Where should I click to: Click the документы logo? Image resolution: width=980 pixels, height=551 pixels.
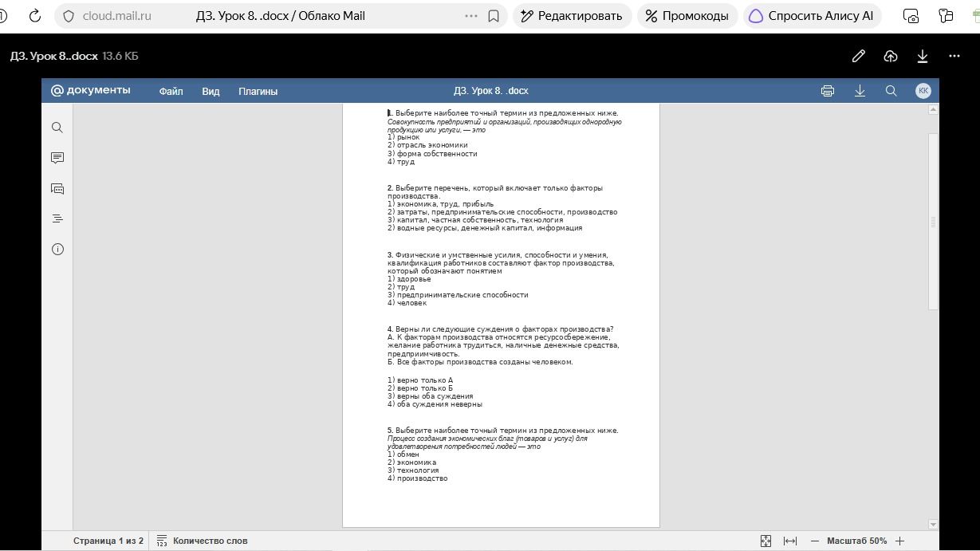(x=90, y=90)
